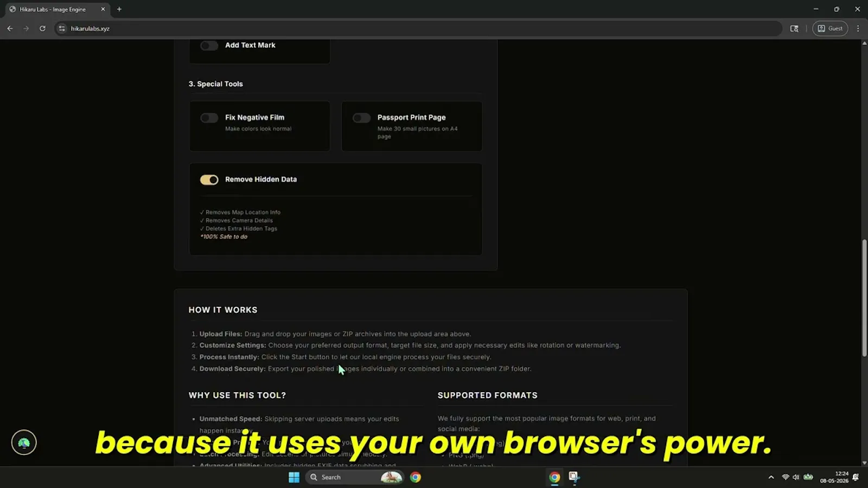The height and width of the screenshot is (488, 868).
Task: Click the '3. Special Tools' heading
Action: pyautogui.click(x=215, y=84)
